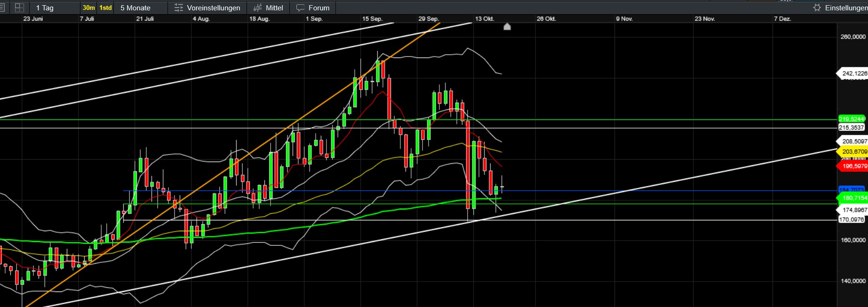Click the speech bubble Forum icon
868x307 pixels.
300,8
